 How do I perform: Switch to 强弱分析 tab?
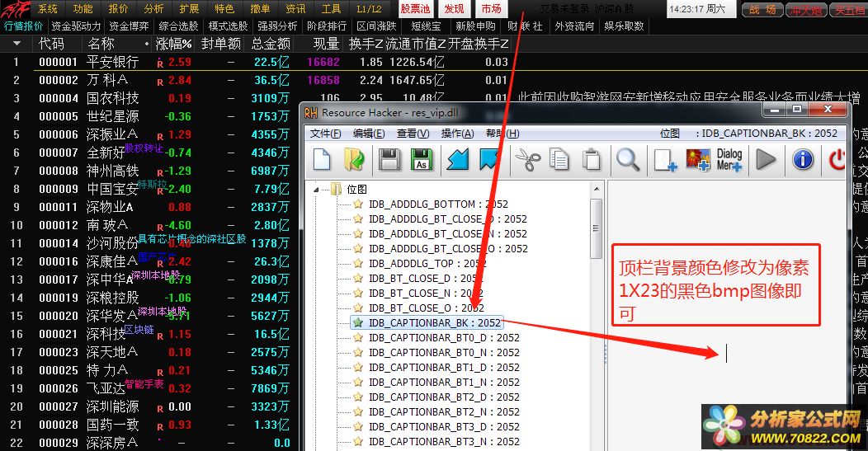(x=276, y=26)
